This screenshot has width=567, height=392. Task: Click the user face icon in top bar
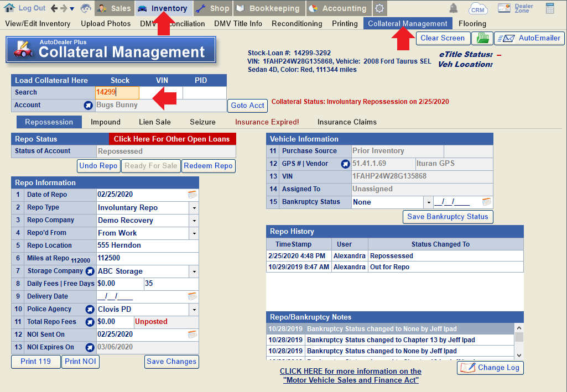coord(86,8)
